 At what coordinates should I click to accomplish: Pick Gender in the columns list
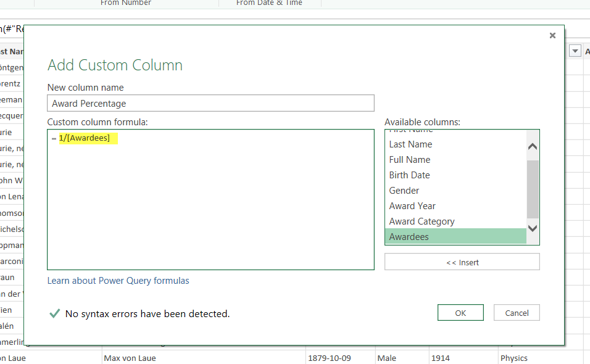404,191
